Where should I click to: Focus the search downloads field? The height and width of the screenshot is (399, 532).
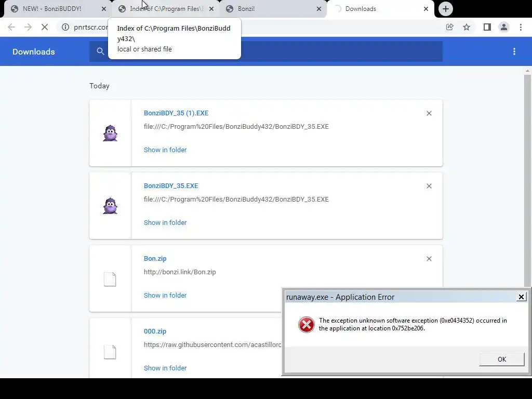click(265, 51)
